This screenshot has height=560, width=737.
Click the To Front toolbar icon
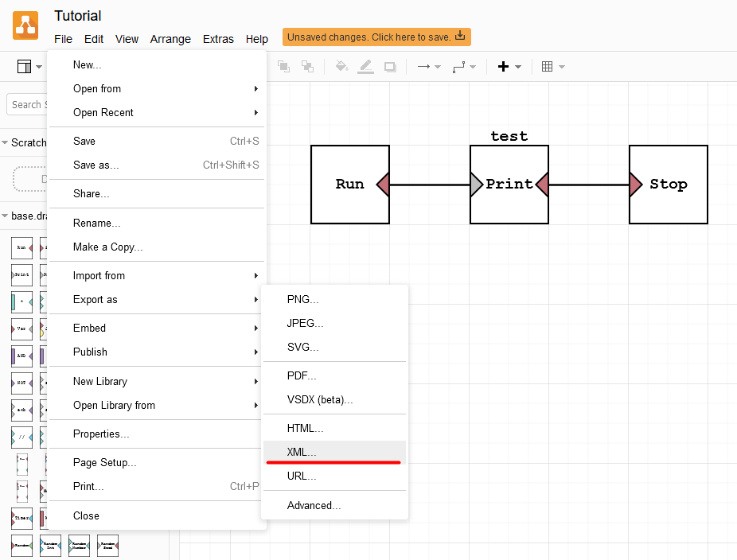pyautogui.click(x=283, y=67)
